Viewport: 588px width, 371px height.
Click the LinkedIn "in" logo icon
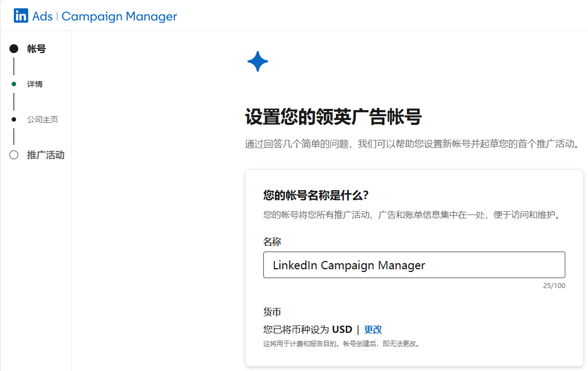pos(21,16)
